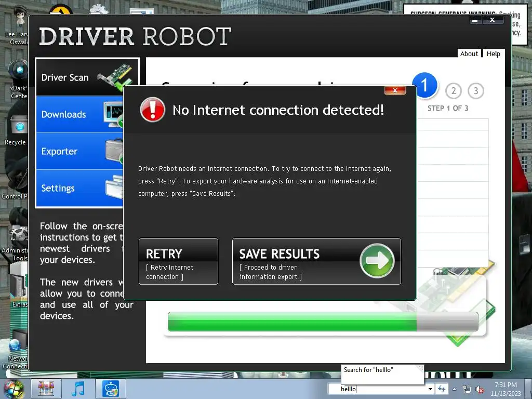The height and width of the screenshot is (399, 532).
Task: Open the Driver Robot taskbar icon
Action: [111, 389]
